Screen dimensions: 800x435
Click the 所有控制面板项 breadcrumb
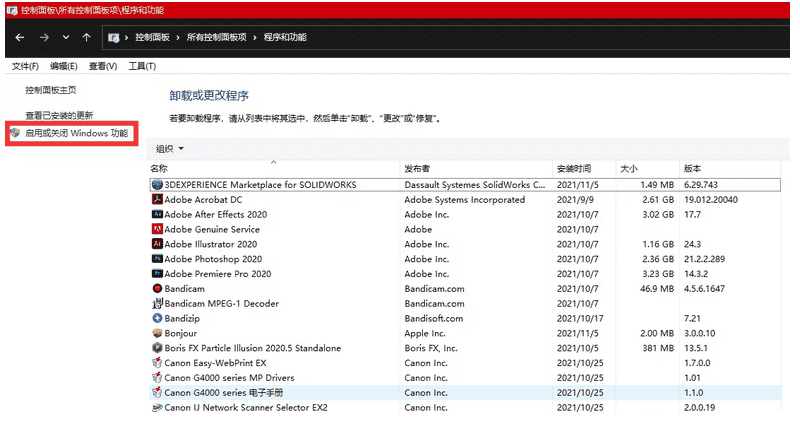coord(216,37)
